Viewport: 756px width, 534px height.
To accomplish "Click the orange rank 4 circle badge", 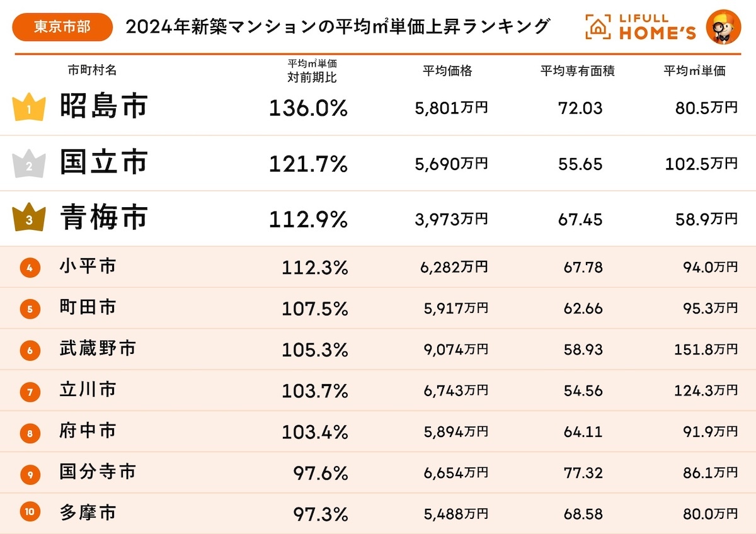I will [x=30, y=268].
